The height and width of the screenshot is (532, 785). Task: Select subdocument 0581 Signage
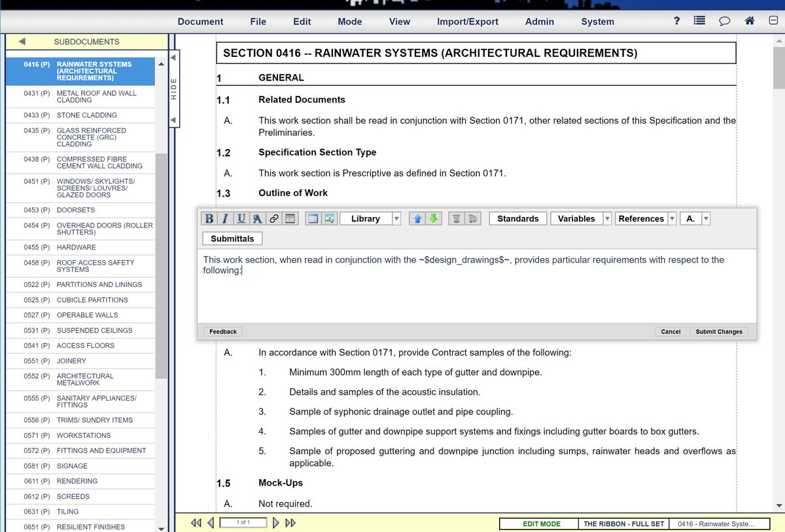click(x=80, y=466)
